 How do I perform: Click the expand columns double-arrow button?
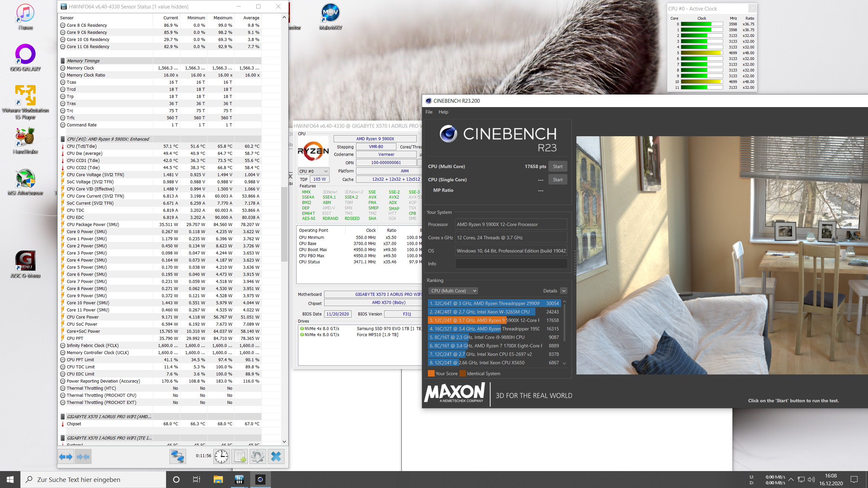pos(66,456)
